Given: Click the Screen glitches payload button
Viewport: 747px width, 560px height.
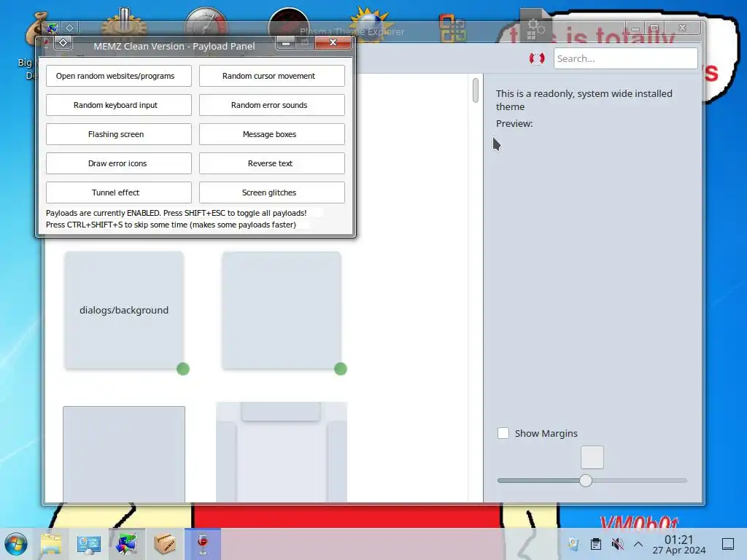Looking at the screenshot, I should [271, 192].
